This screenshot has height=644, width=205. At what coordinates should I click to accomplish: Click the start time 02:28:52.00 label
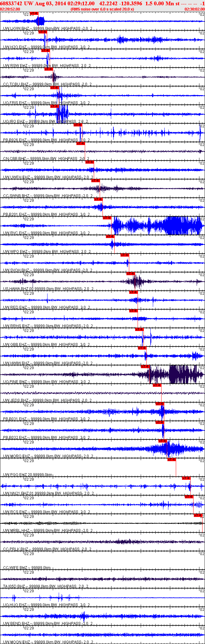10,9
